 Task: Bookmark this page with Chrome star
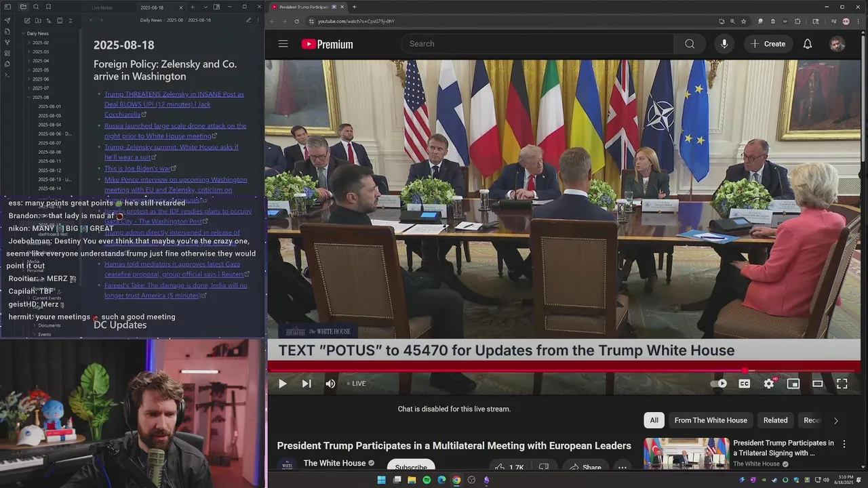[x=743, y=21]
